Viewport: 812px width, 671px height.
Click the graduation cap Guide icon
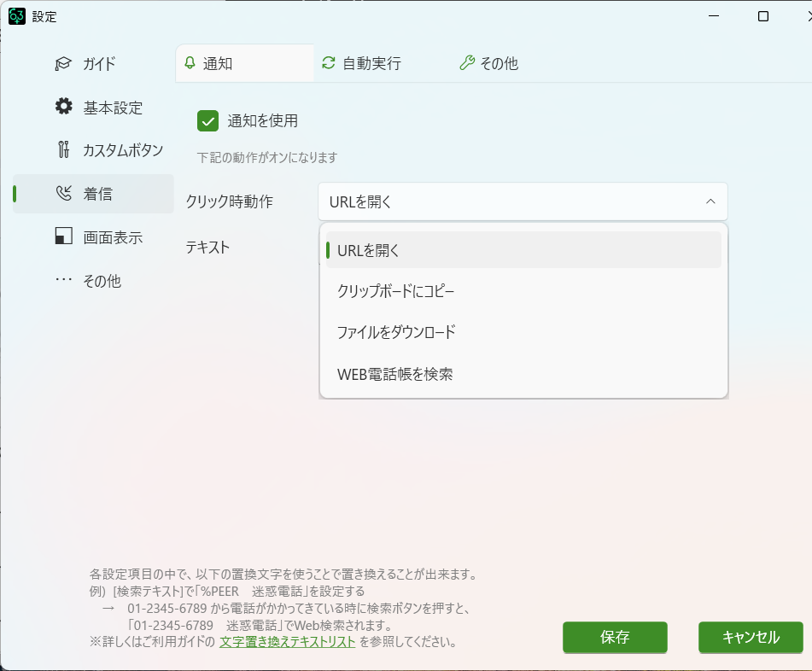tap(63, 64)
